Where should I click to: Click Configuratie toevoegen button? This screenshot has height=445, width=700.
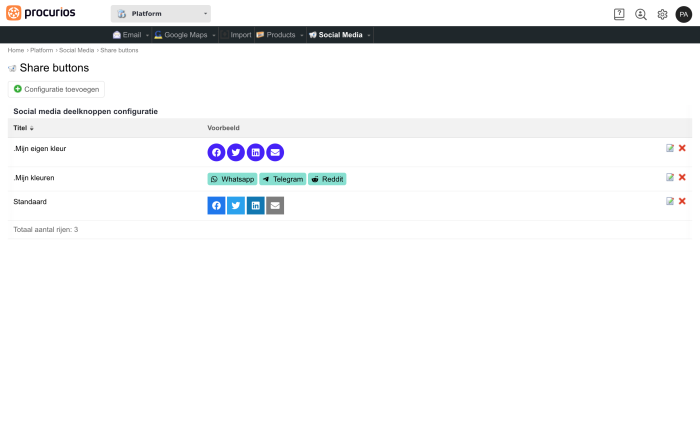coord(56,89)
